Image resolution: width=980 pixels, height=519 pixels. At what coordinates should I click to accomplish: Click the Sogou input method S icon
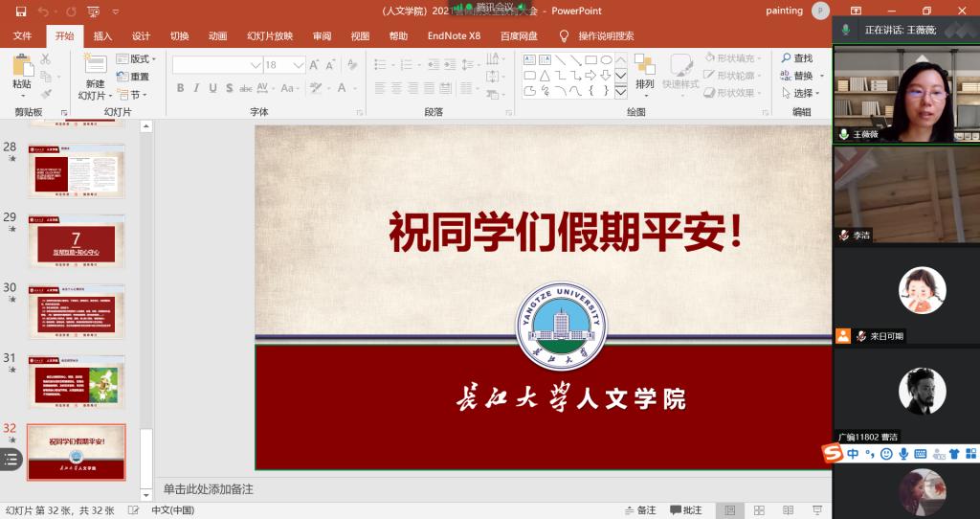click(835, 453)
